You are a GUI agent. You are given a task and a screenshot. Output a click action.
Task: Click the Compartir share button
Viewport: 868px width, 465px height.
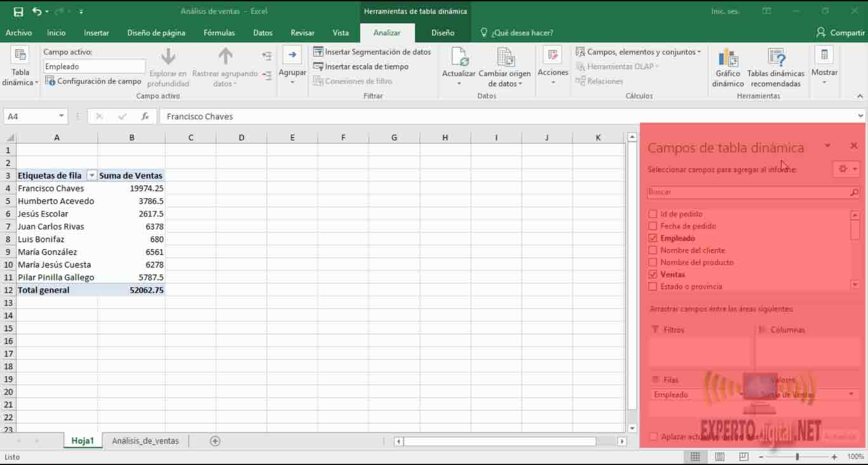point(840,32)
